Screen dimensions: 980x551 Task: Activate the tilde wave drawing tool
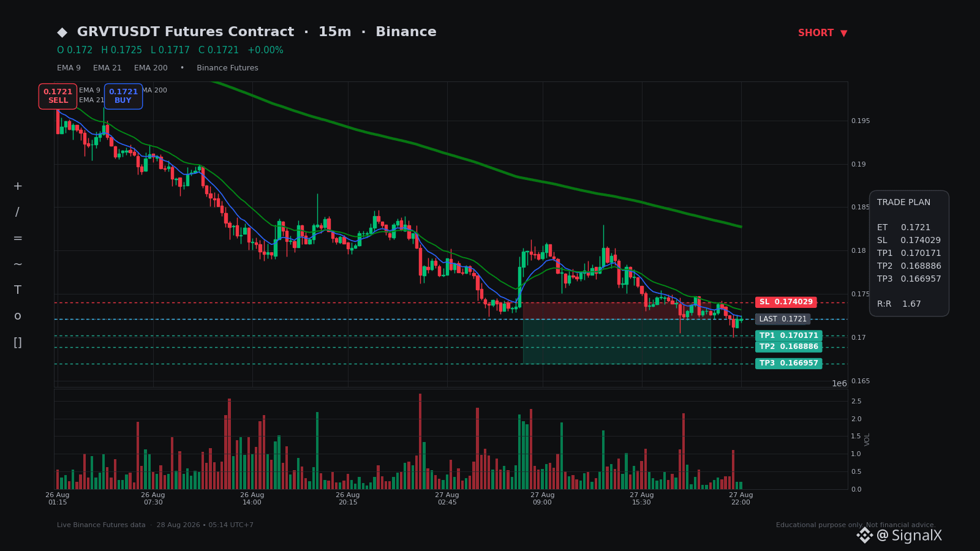tap(18, 264)
